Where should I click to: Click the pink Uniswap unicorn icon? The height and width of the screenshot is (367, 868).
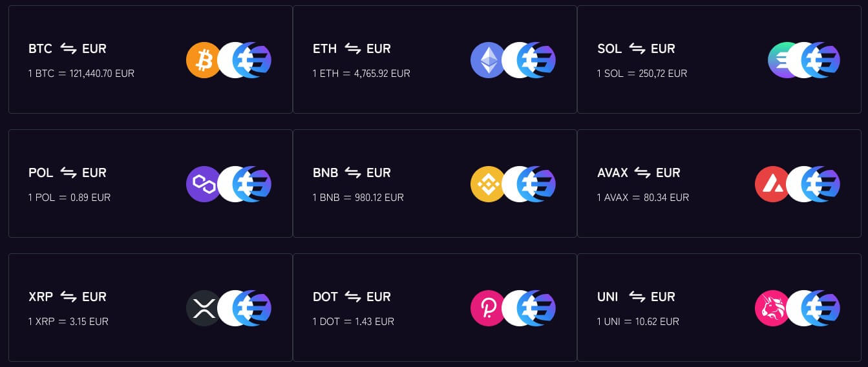770,308
